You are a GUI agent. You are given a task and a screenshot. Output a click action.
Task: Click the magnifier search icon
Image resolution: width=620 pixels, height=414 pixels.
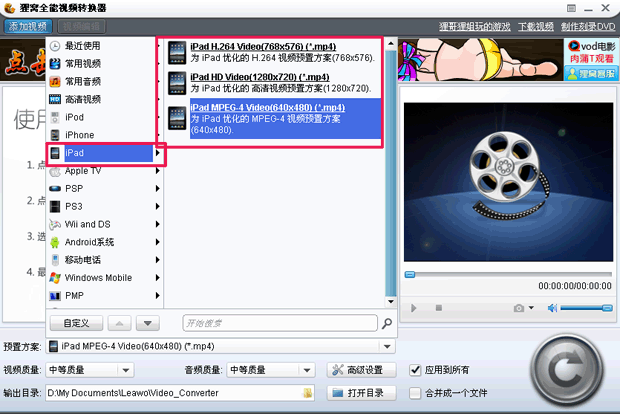point(387,323)
